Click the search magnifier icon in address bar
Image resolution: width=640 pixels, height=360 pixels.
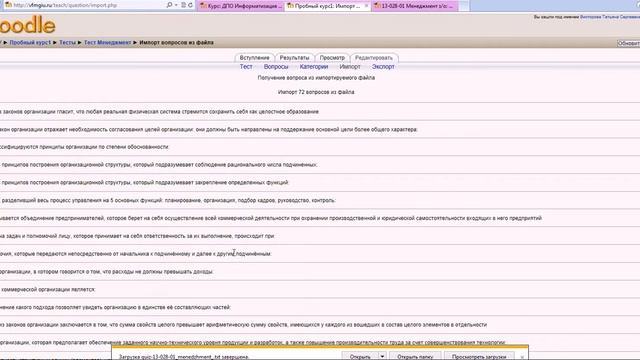tap(169, 5)
